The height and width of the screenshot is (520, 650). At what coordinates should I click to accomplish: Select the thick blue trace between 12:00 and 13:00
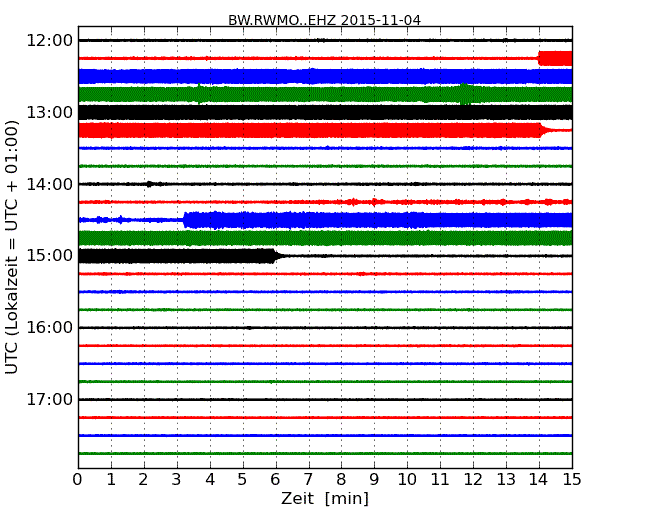click(x=325, y=76)
